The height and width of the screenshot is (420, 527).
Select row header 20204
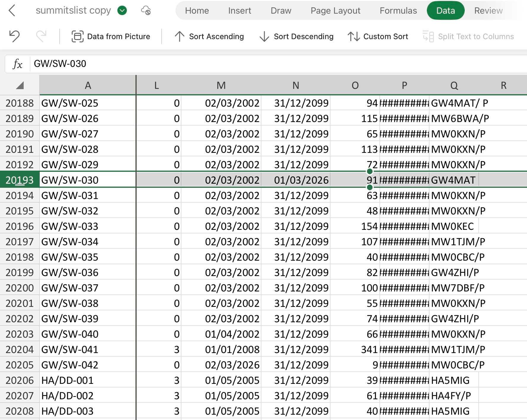coord(20,350)
